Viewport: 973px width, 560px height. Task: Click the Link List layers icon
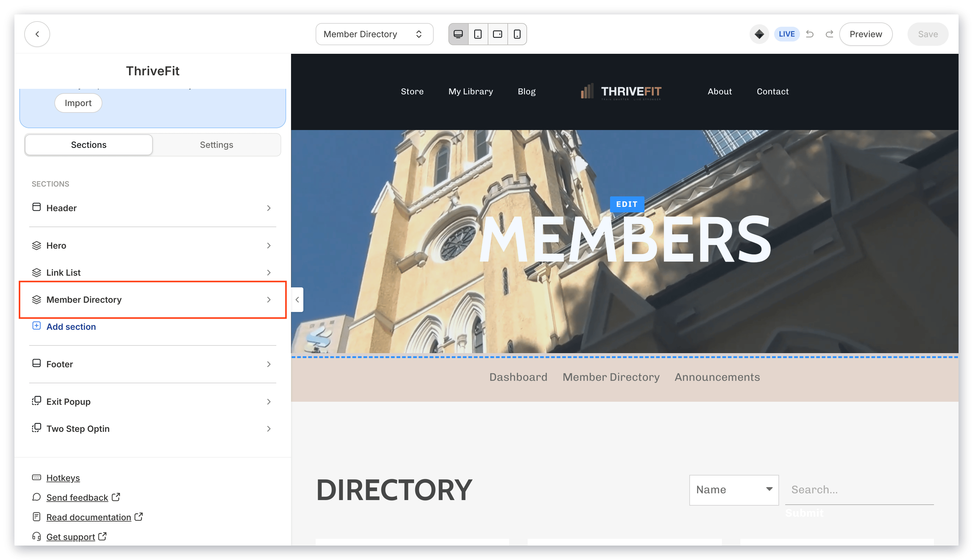click(37, 272)
